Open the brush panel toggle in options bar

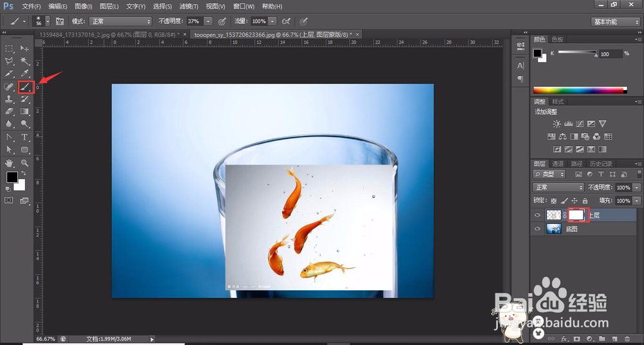coord(60,21)
